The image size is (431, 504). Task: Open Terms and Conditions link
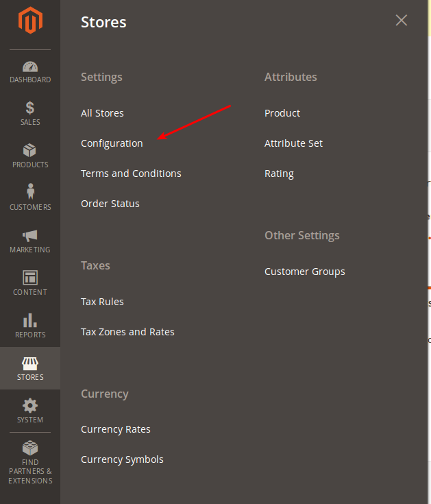(131, 173)
